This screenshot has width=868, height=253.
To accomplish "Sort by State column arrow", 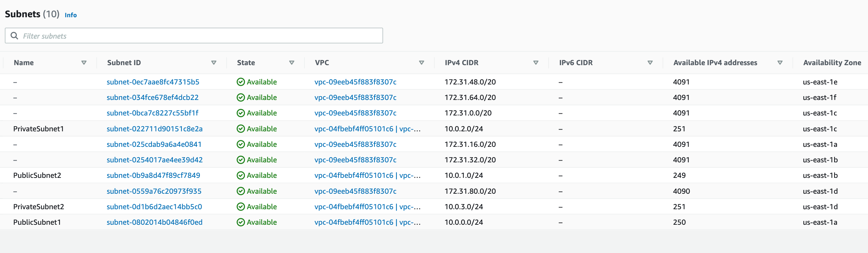I will coord(291,63).
